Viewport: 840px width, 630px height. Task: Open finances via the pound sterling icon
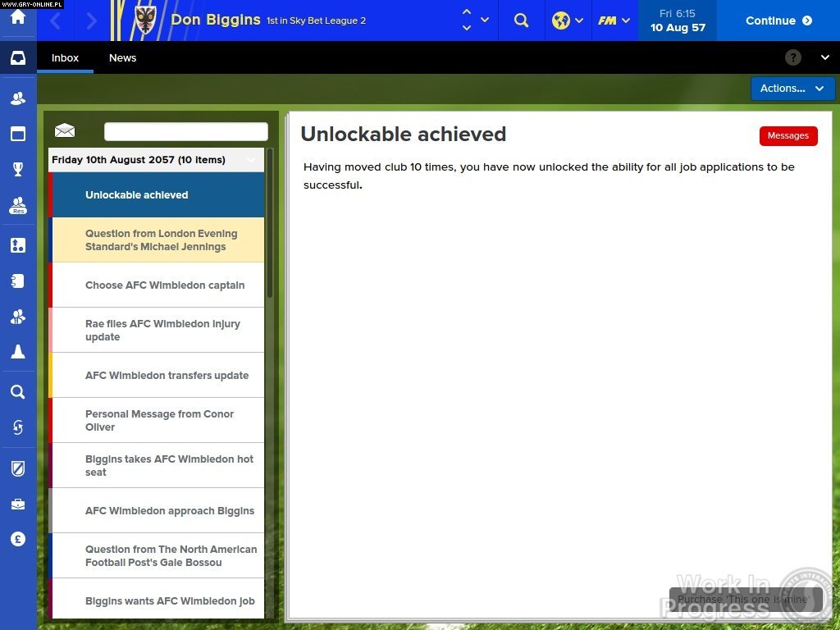(x=18, y=539)
